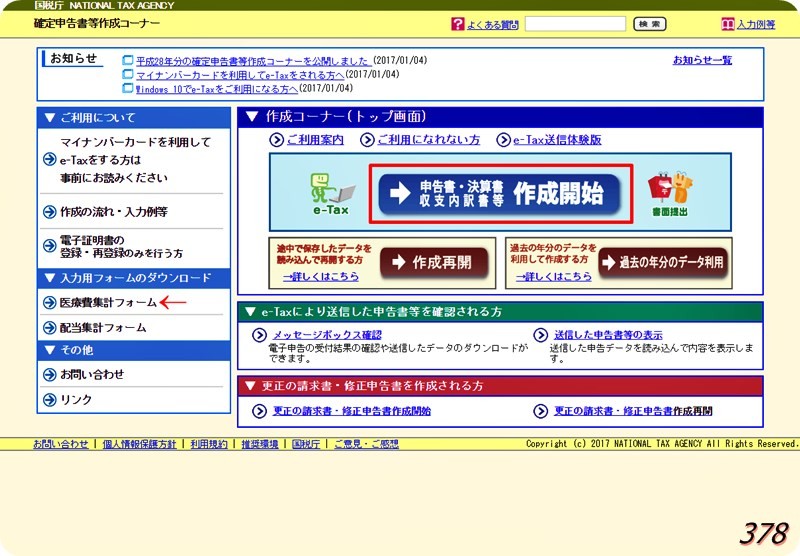
Task: Click the red question mark FAQ icon
Action: click(x=458, y=24)
